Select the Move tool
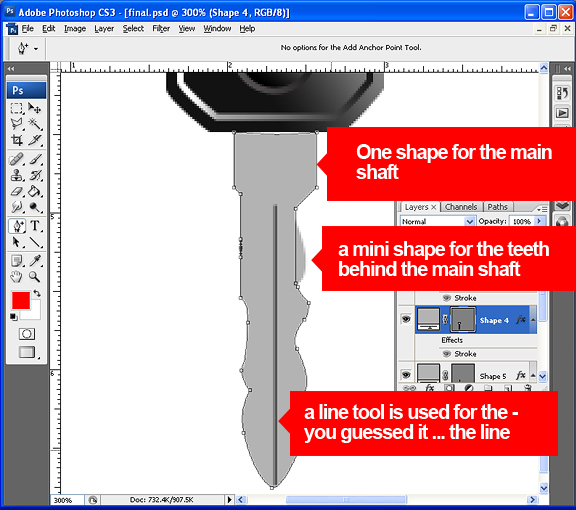The height and width of the screenshot is (510, 576). [35, 108]
